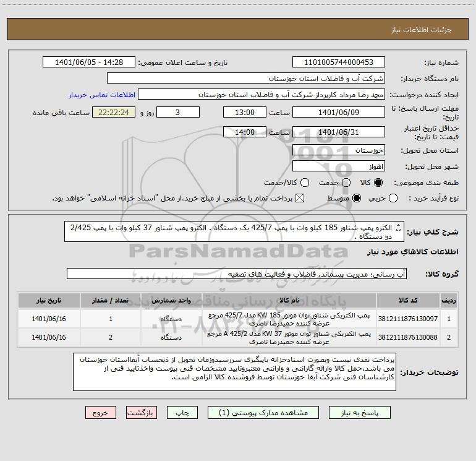Click the تعداد / مقدار column header

click(x=111, y=300)
